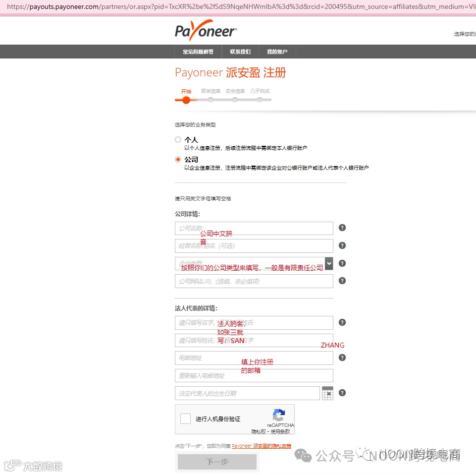This screenshot has height=475, width=476.
Task: Click the browser URL address bar
Action: (238, 6)
